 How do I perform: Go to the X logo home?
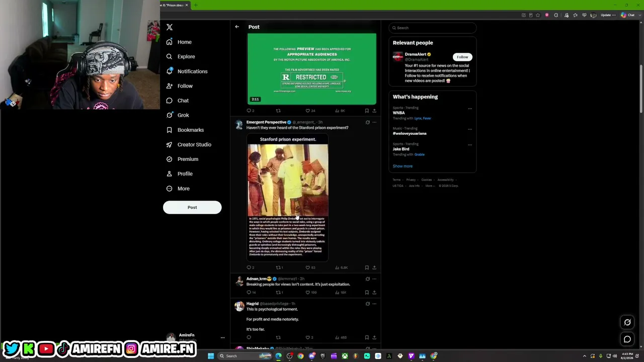click(170, 27)
